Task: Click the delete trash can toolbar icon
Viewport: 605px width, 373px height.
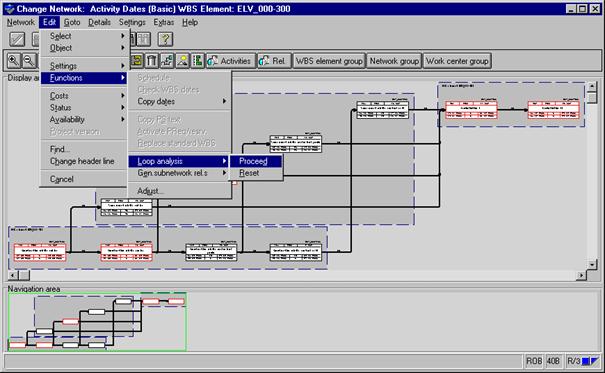Action: [x=152, y=61]
